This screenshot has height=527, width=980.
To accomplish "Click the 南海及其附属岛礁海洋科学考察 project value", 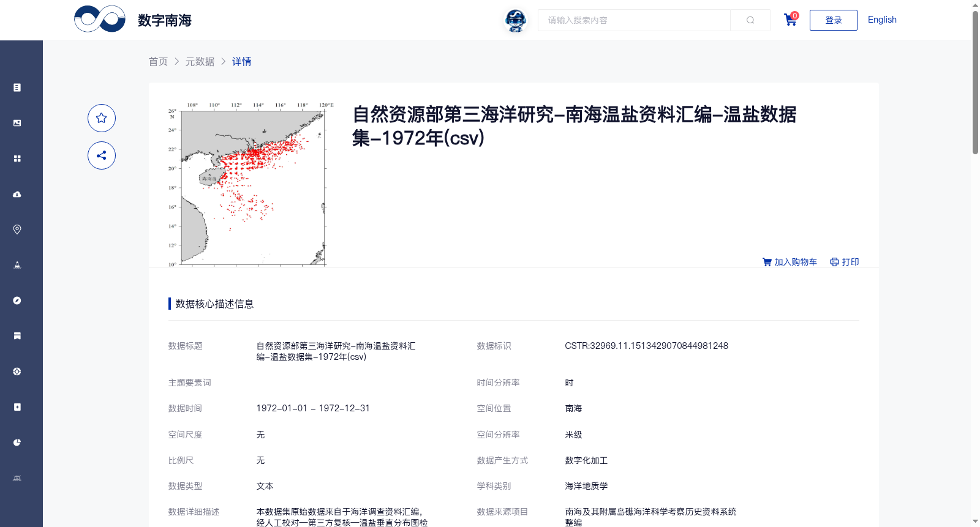I will coord(650,517).
